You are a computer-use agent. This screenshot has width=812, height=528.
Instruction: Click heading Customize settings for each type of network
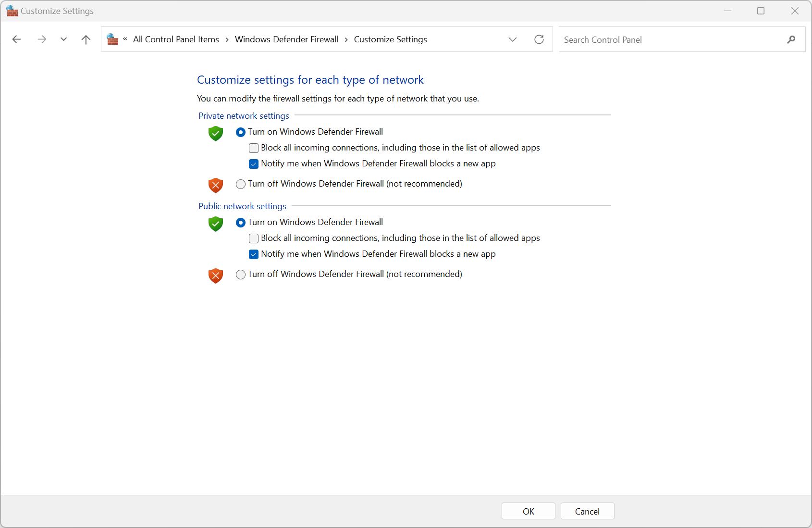[x=310, y=80]
